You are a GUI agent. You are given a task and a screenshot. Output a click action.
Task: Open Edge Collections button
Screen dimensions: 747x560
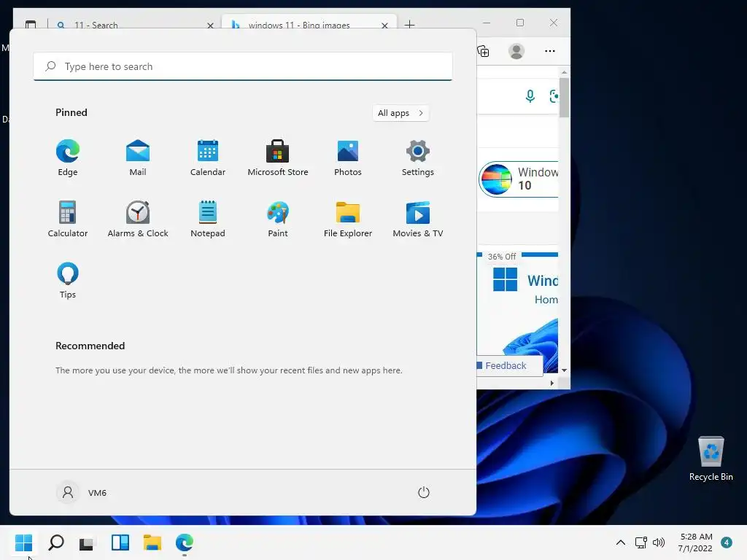click(483, 51)
